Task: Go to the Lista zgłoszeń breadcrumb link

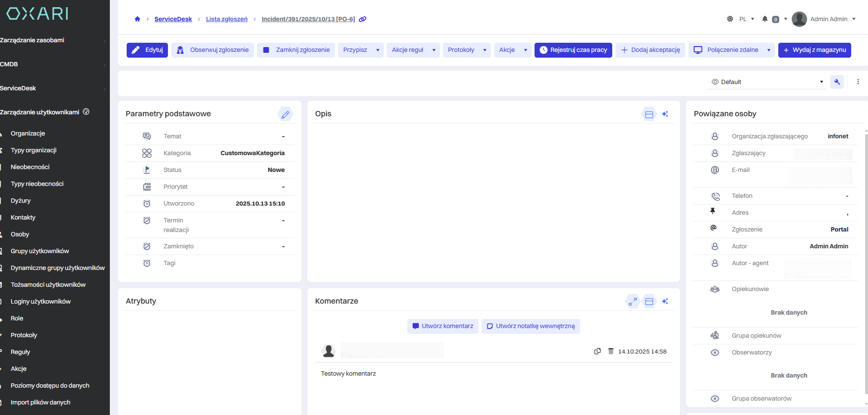Action: point(226,19)
